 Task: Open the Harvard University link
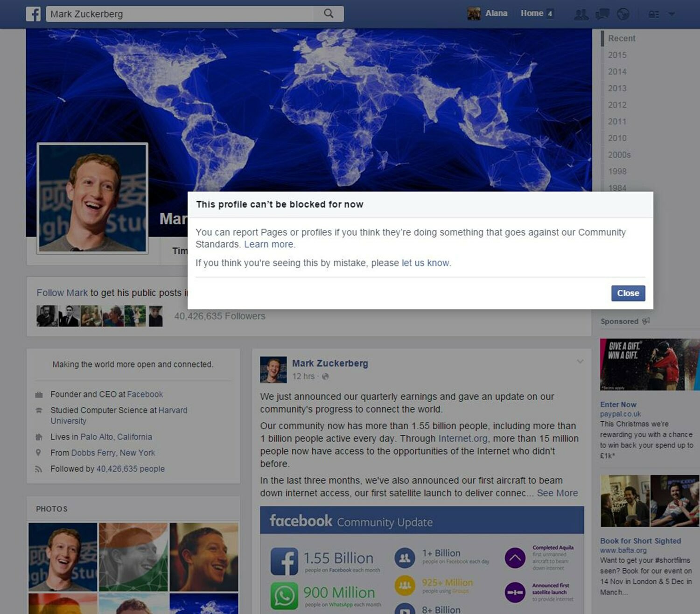coord(119,415)
